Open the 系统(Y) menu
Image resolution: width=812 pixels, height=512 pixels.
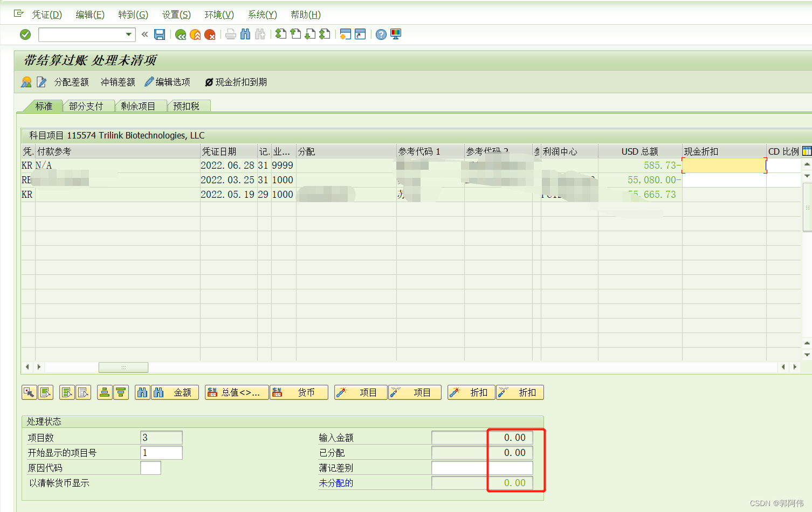tap(263, 15)
